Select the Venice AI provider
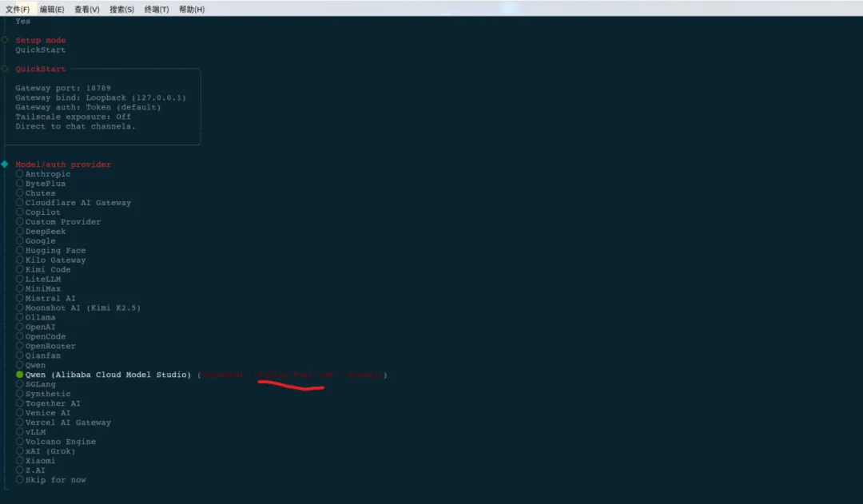Screen dimensions: 863x504 pos(43,413)
